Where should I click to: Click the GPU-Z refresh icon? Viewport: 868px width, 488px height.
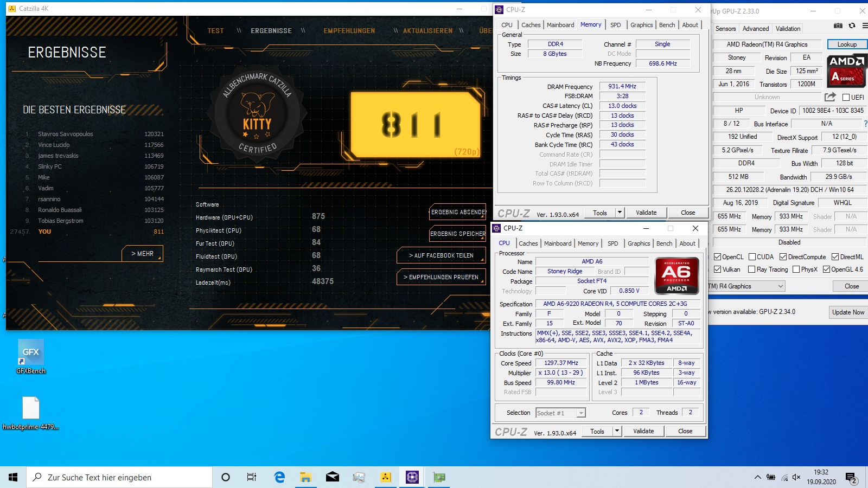tap(852, 25)
